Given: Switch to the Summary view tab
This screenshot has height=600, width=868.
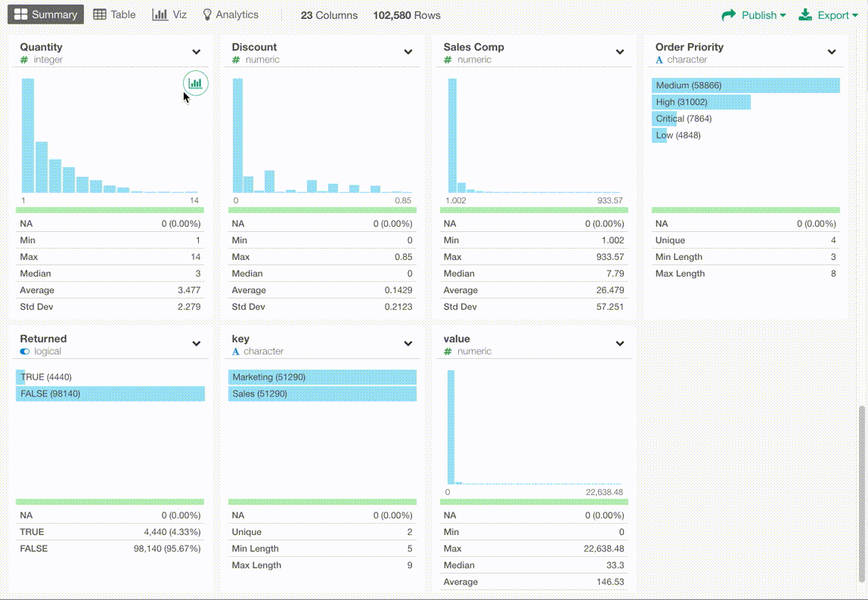Looking at the screenshot, I should click(46, 15).
